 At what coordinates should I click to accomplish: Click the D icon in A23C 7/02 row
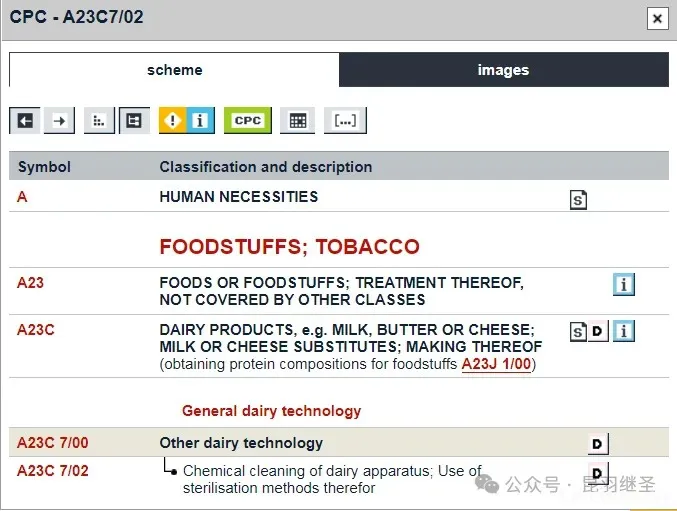pyautogui.click(x=597, y=473)
